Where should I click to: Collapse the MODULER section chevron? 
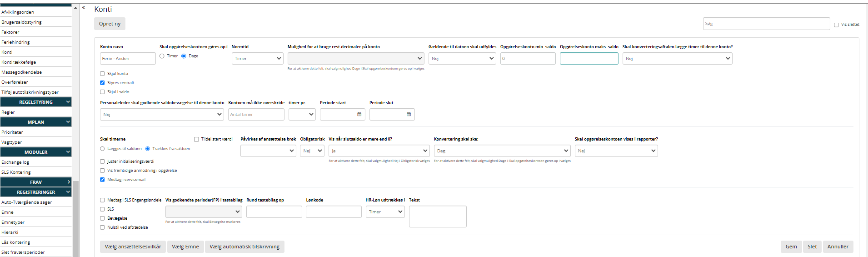click(x=68, y=152)
